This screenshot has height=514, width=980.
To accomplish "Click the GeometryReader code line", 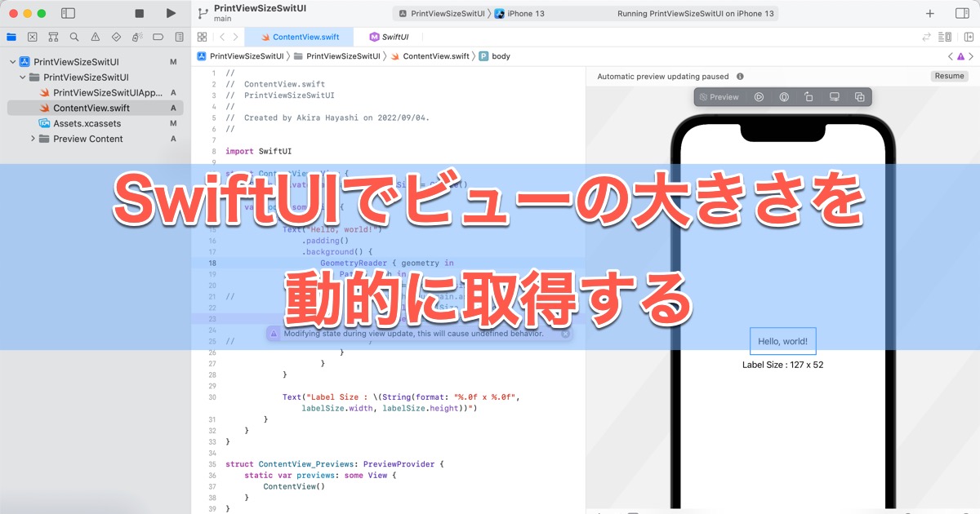I will (x=387, y=264).
